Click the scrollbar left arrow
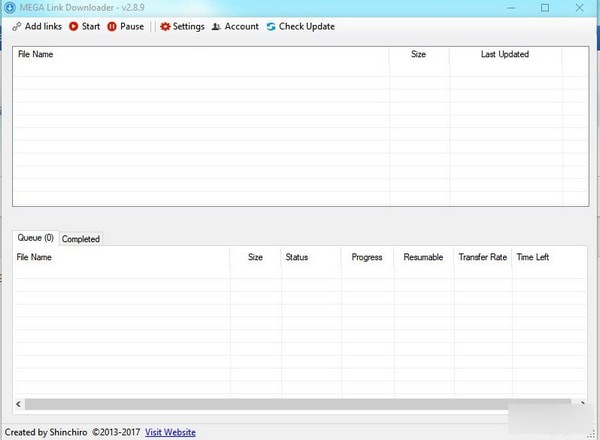This screenshot has height=440, width=600. coord(18,404)
